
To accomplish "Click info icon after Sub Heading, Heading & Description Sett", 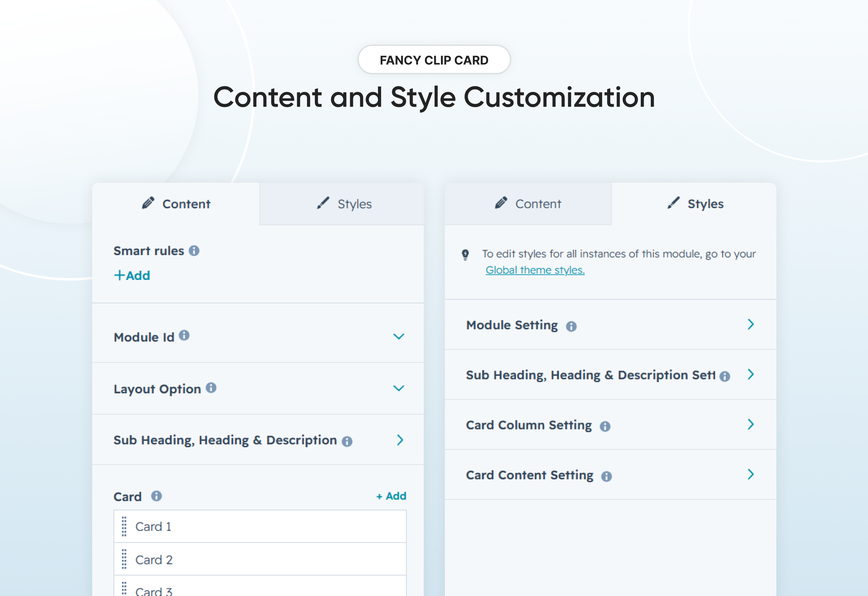I will click(725, 376).
